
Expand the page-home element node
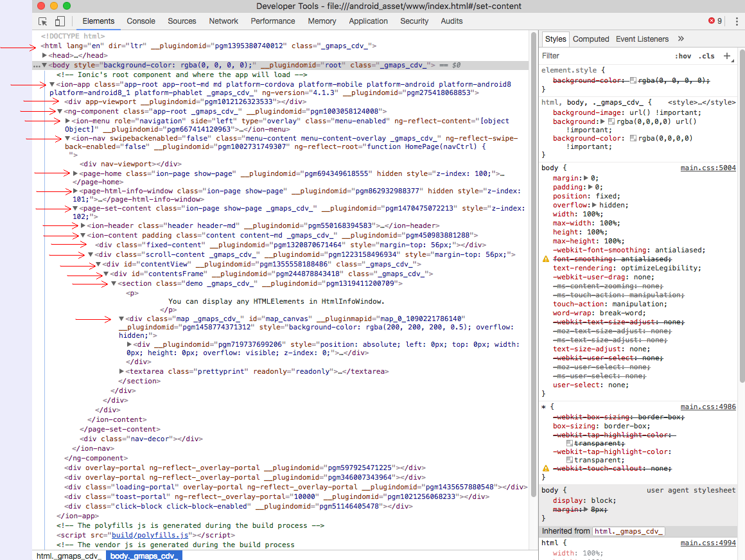point(75,174)
